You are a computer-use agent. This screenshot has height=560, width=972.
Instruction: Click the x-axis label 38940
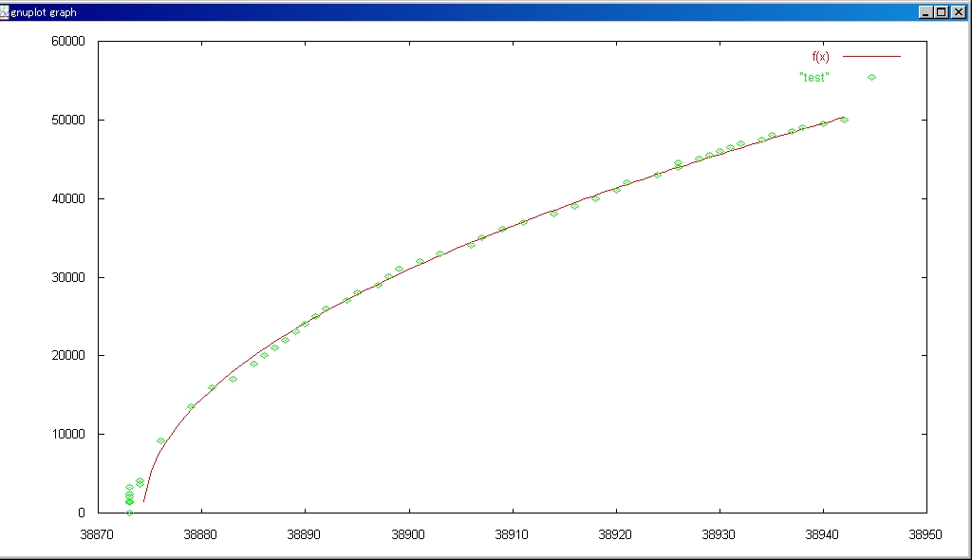[822, 534]
